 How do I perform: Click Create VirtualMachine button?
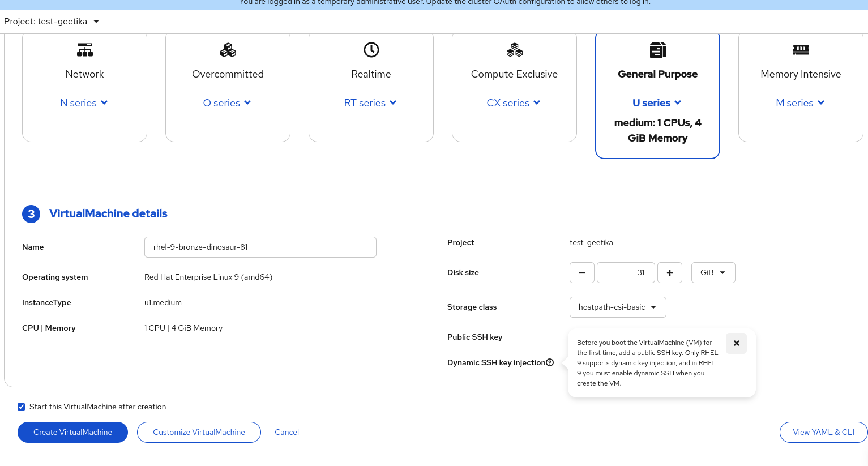click(x=72, y=432)
